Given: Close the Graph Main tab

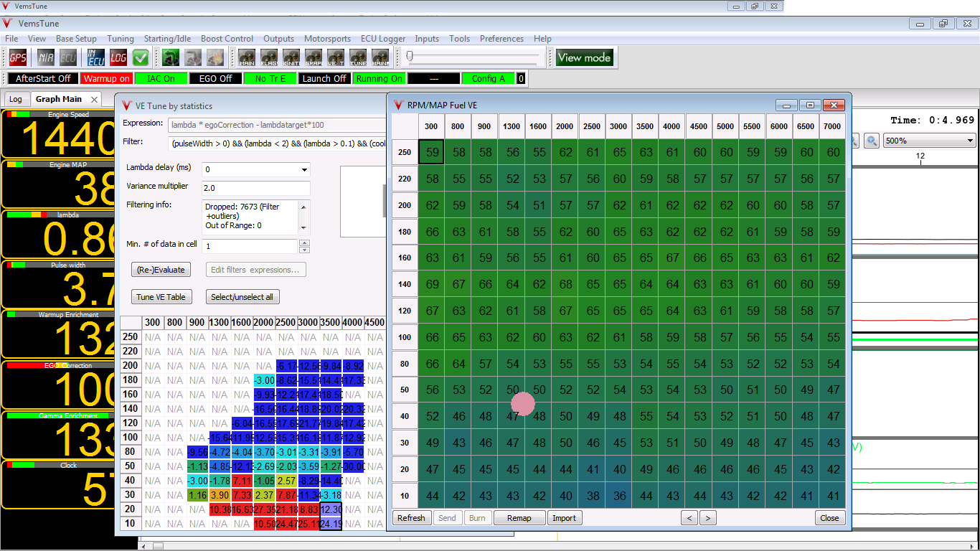Looking at the screenshot, I should click(x=94, y=99).
